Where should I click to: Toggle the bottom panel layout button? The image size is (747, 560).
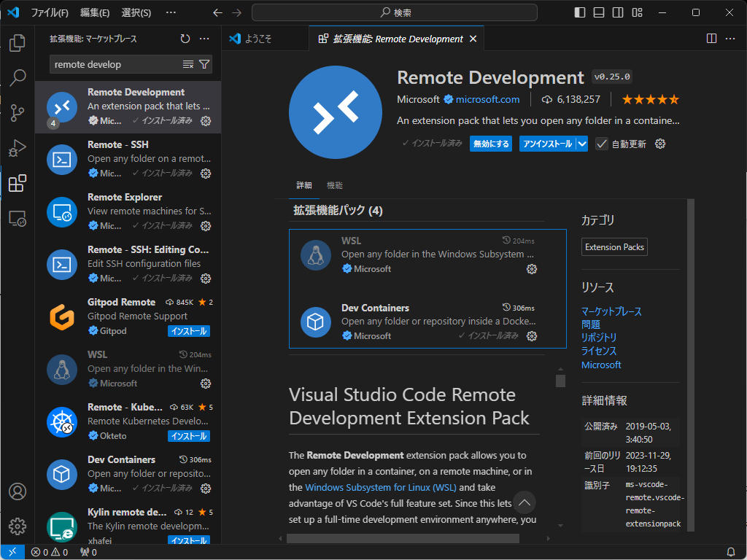click(x=599, y=12)
